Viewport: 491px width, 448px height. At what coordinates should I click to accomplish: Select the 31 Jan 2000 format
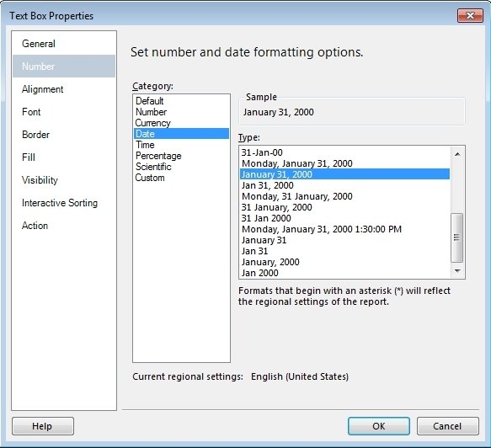point(344,218)
